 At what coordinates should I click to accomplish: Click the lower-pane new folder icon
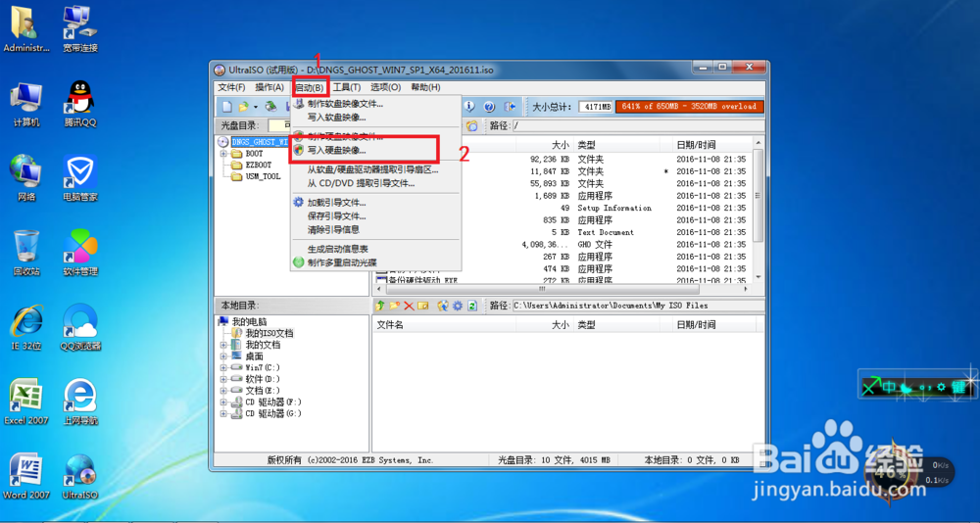[394, 306]
